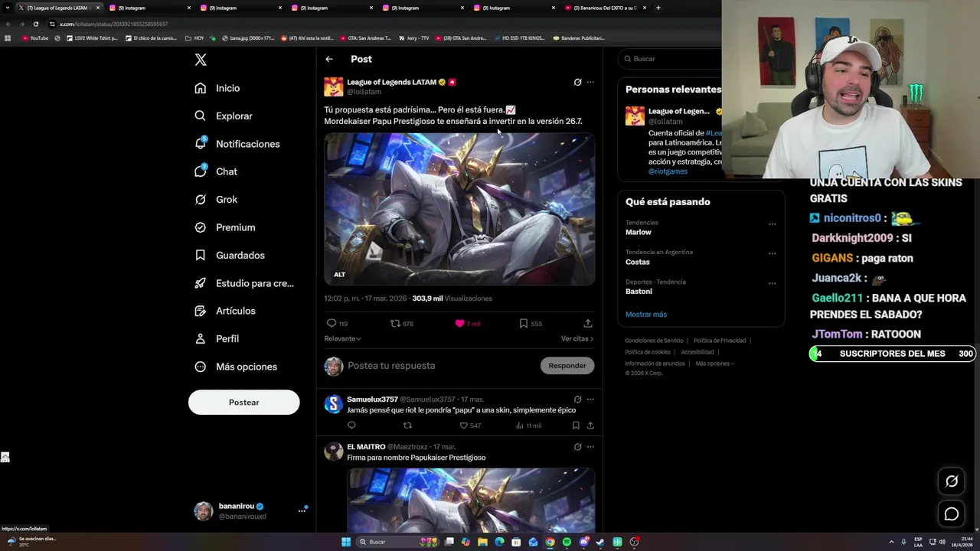Share the main post
This screenshot has width=980, height=551.
click(x=588, y=323)
